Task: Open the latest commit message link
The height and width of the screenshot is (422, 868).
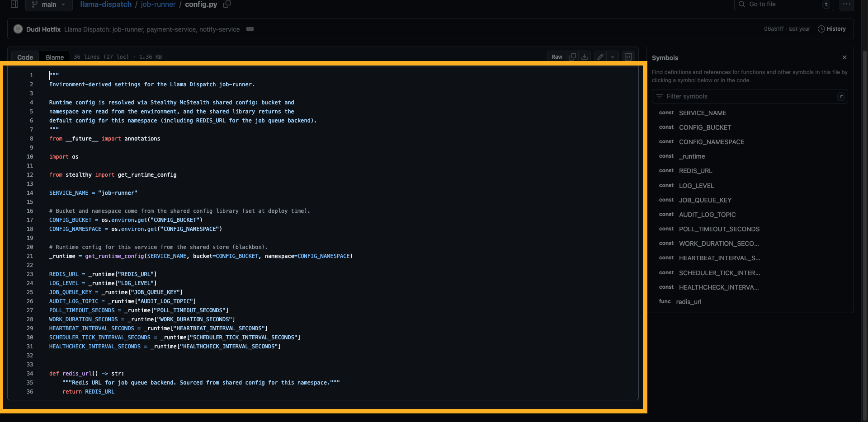Action: click(x=152, y=29)
